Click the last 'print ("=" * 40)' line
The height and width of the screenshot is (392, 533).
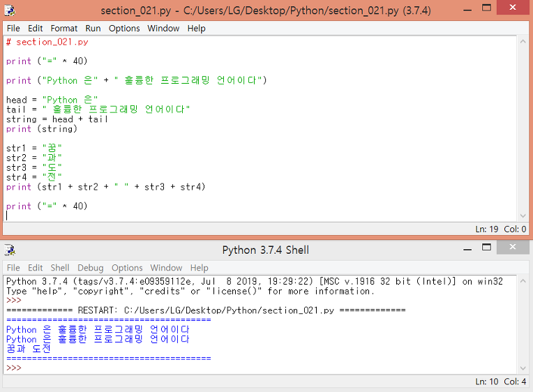coord(47,206)
